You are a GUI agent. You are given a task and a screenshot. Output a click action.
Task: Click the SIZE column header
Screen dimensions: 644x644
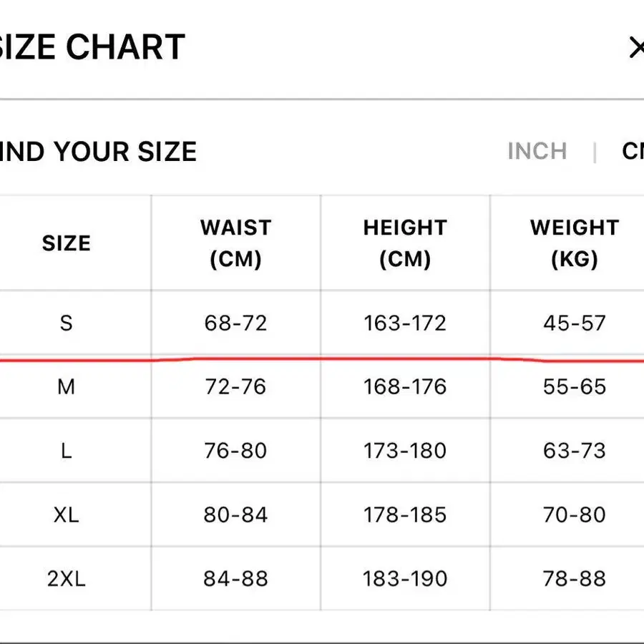[66, 243]
